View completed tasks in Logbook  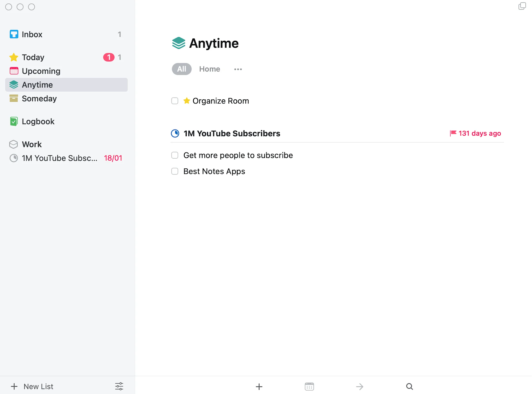point(38,121)
